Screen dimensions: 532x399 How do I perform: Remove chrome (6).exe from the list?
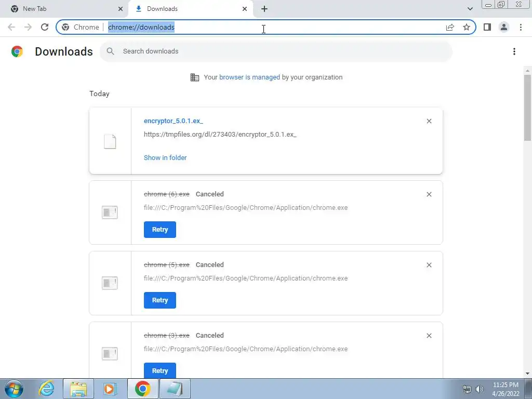[429, 194]
